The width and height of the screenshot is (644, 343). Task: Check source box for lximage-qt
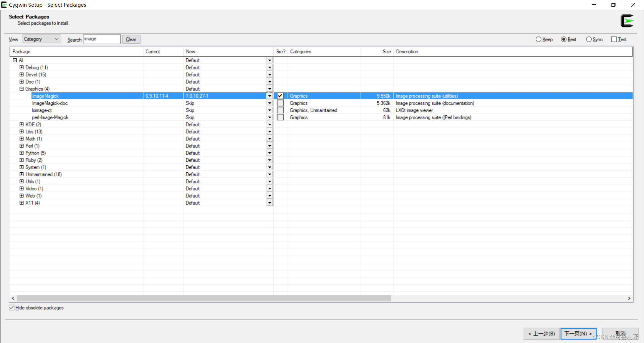tap(280, 110)
